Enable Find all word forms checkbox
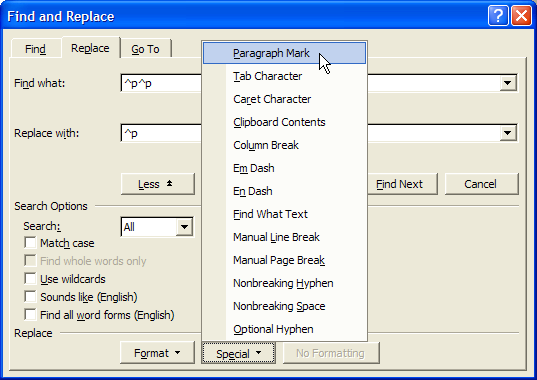Screen dimensions: 537x380 [x=30, y=315]
